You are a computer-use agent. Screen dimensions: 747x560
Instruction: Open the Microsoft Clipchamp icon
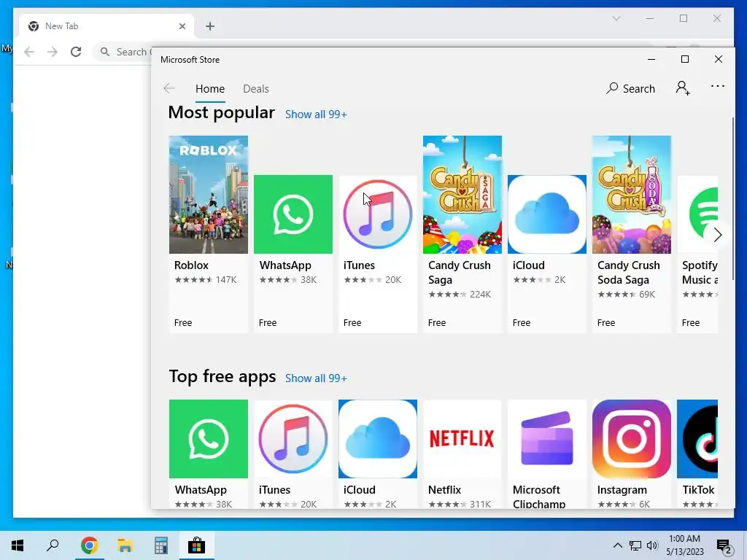click(547, 438)
